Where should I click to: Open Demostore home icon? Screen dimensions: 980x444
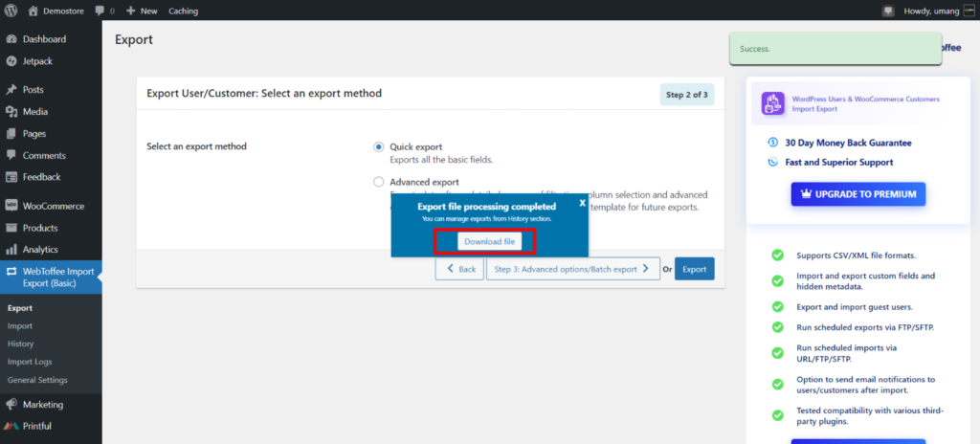tap(33, 11)
